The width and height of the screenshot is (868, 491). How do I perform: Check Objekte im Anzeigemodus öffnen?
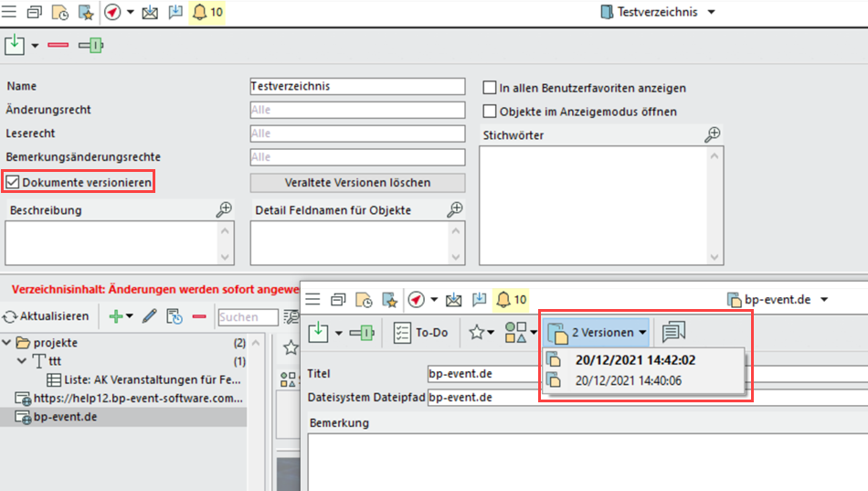click(489, 112)
